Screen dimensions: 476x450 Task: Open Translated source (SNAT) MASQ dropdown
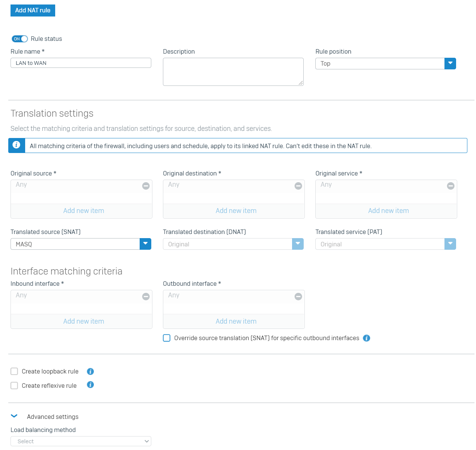(x=81, y=244)
